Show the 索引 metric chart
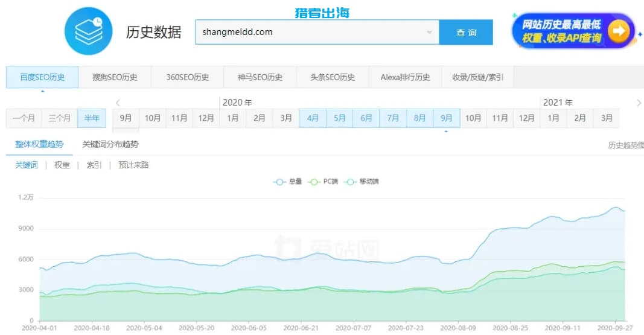The image size is (644, 335). click(94, 165)
